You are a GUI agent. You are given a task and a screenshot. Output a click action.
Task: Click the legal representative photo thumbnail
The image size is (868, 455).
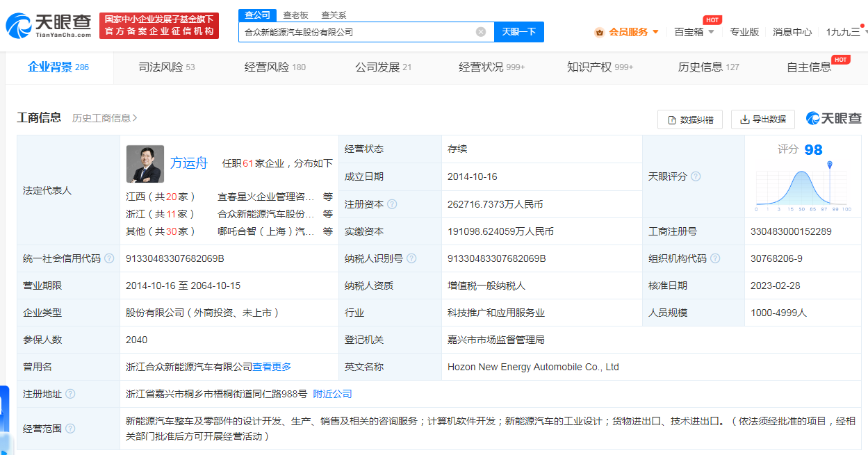click(x=145, y=163)
